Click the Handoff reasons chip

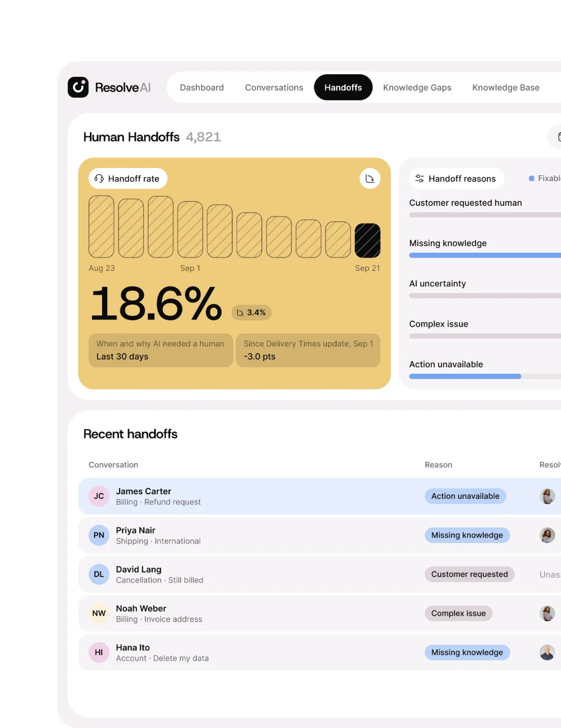click(456, 179)
